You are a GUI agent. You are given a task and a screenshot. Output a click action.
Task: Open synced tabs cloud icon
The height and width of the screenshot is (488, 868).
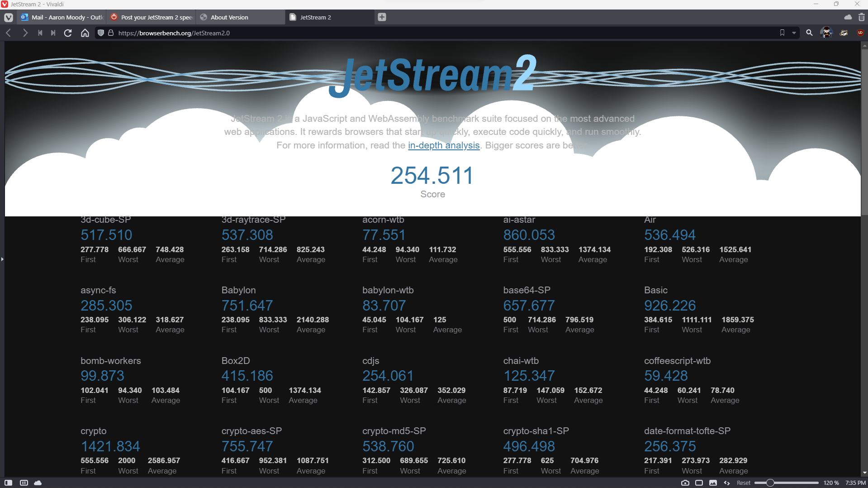(x=848, y=17)
